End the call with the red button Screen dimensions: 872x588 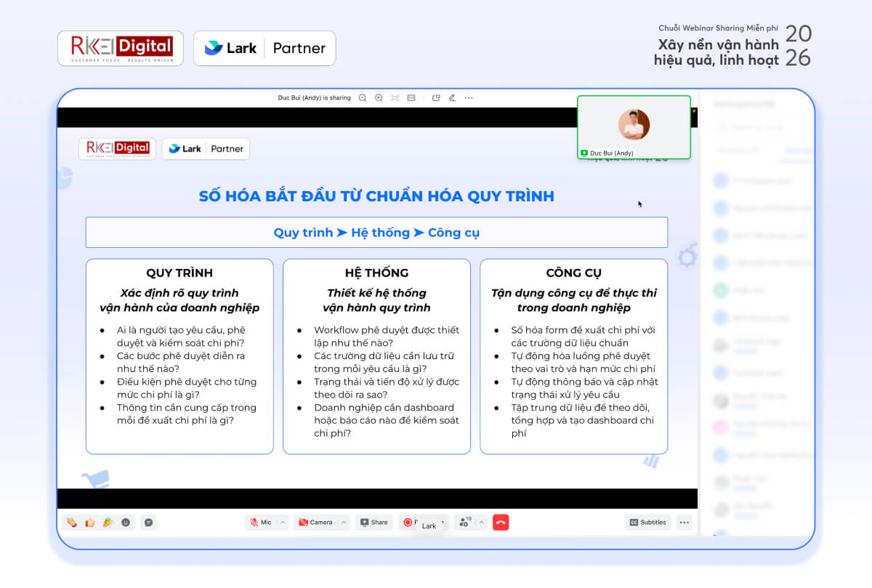point(501,522)
